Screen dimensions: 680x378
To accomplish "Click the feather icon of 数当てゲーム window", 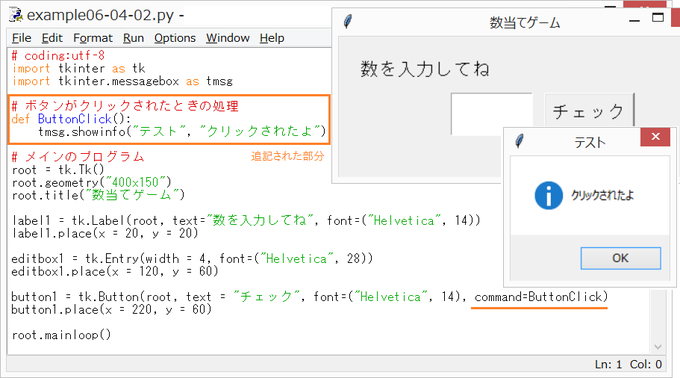I will click(348, 21).
